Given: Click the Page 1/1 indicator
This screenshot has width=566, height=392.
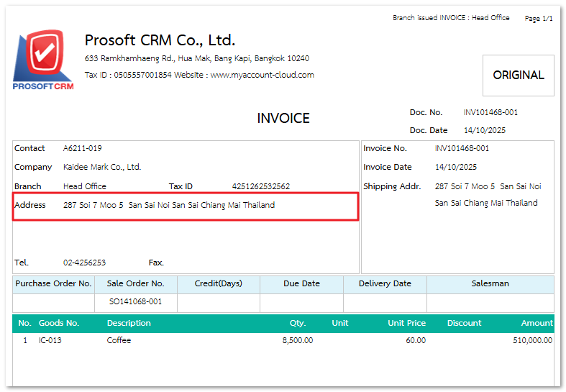Looking at the screenshot, I should pyautogui.click(x=539, y=18).
